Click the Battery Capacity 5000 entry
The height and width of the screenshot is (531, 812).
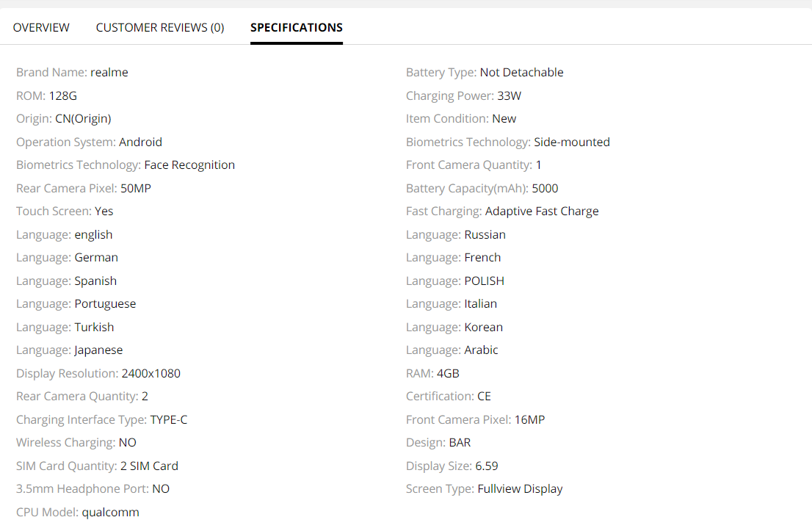point(482,188)
